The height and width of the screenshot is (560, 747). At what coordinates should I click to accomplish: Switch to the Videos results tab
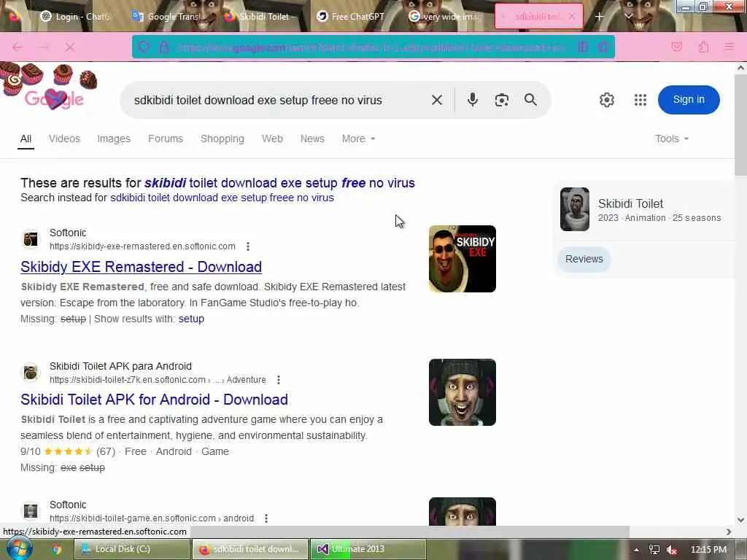coord(64,139)
